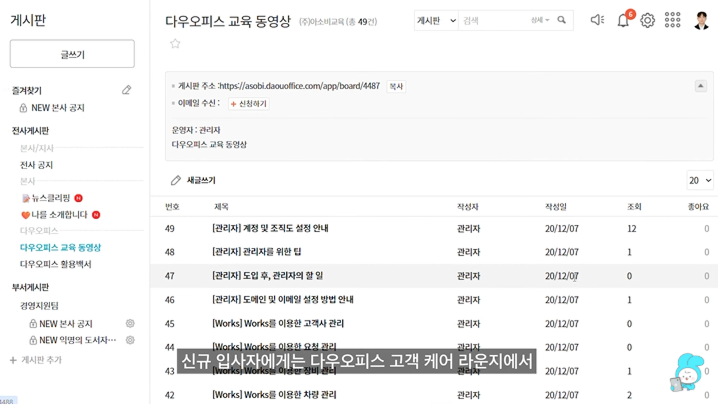Open NEW 본사 공지 in favorites
Image resolution: width=718 pixels, height=406 pixels.
coord(58,108)
